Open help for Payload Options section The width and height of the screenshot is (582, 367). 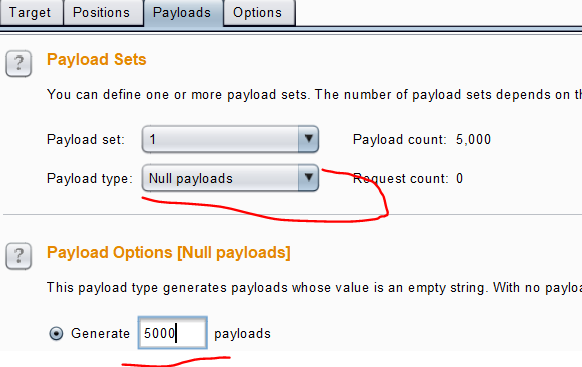[19, 256]
